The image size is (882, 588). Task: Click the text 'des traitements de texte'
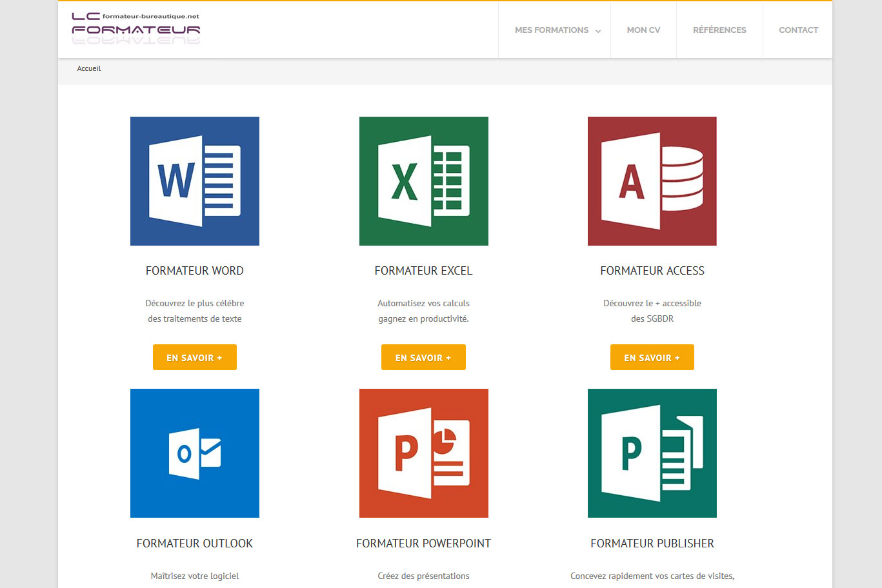click(195, 318)
